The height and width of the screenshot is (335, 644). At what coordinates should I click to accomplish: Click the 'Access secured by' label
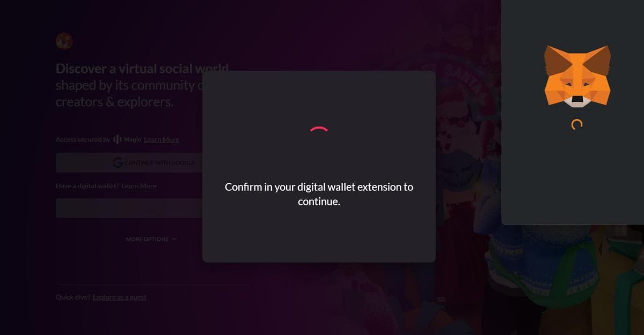[x=83, y=139]
